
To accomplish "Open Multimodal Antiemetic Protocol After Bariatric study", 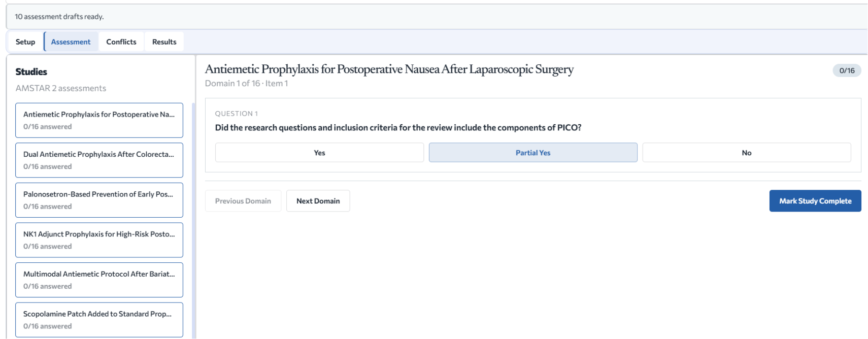I will pos(99,280).
